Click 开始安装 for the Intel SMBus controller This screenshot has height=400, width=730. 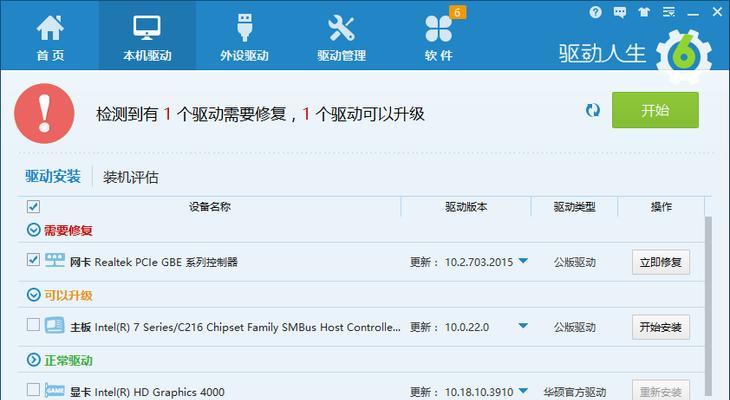(661, 327)
